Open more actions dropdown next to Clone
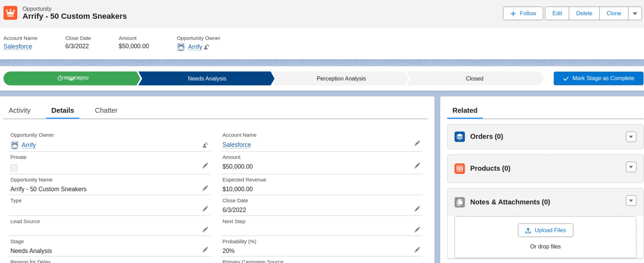The image size is (644, 263). (635, 13)
